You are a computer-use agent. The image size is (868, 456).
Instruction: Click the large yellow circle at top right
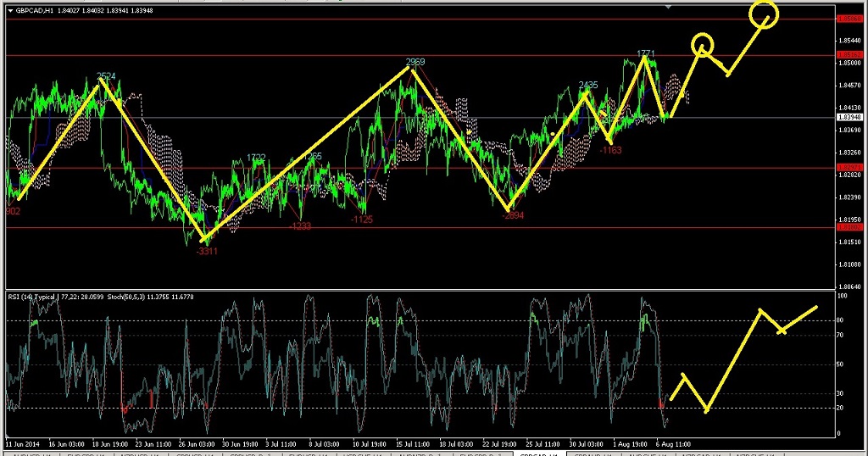(765, 14)
